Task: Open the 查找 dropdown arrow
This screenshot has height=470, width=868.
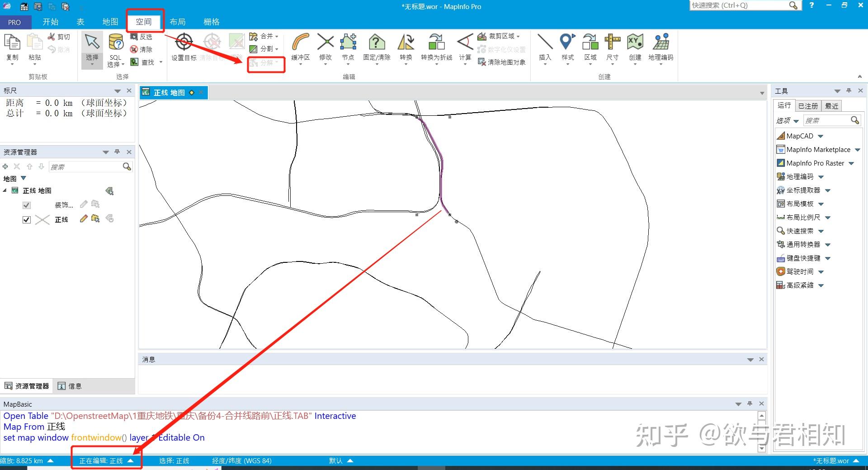Action: 160,62
